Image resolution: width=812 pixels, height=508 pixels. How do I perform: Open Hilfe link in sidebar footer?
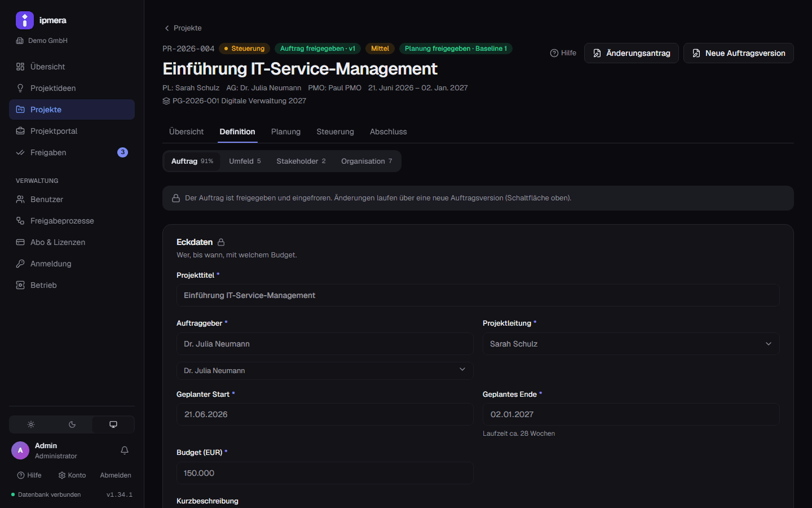point(29,475)
